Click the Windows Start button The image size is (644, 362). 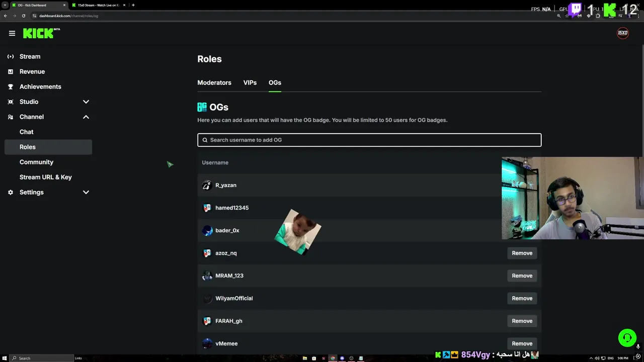pos(4,358)
